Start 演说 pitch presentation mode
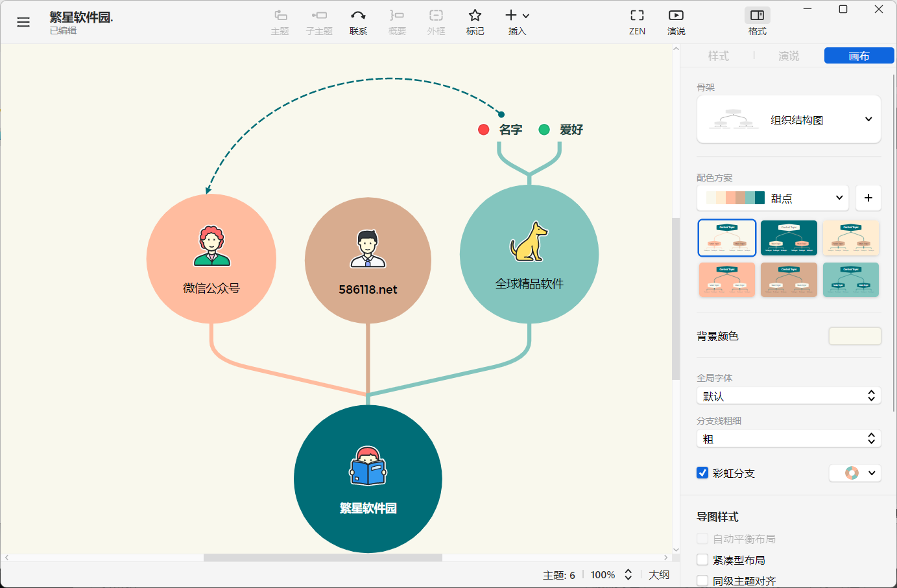Viewport: 897px width, 588px height. point(676,22)
